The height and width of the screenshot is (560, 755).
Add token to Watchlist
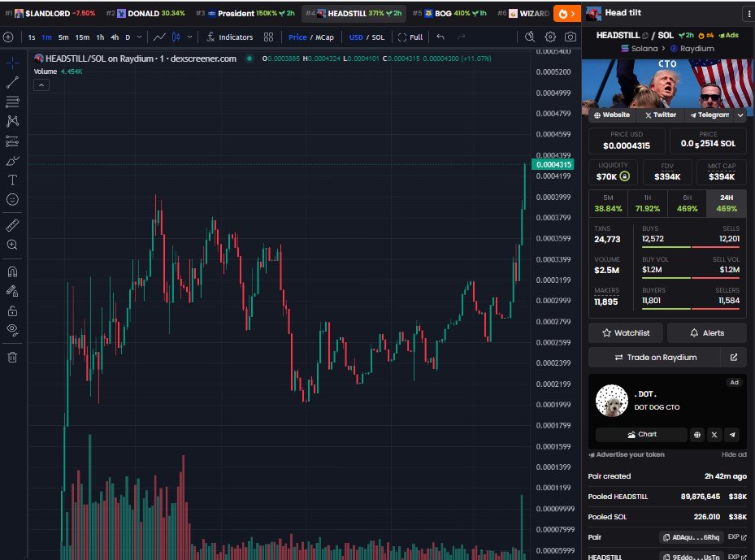pos(626,332)
